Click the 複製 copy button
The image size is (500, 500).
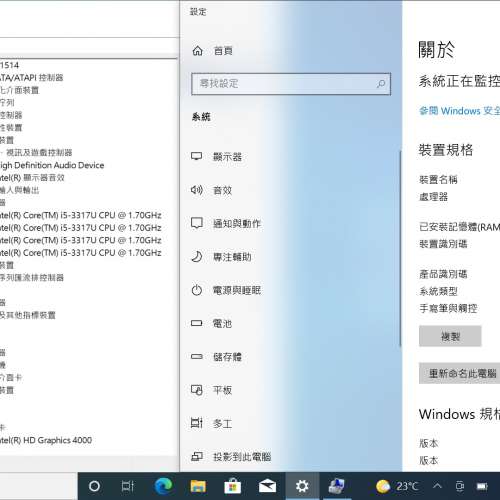point(450,336)
